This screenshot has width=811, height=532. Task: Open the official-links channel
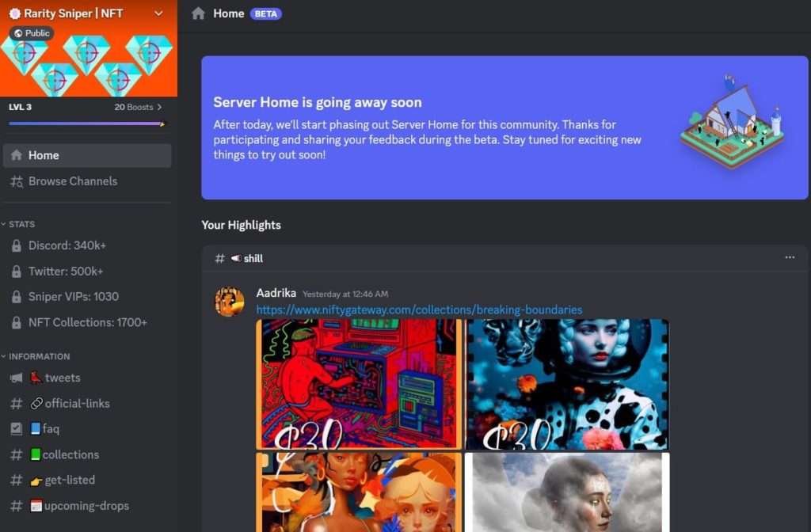87,403
